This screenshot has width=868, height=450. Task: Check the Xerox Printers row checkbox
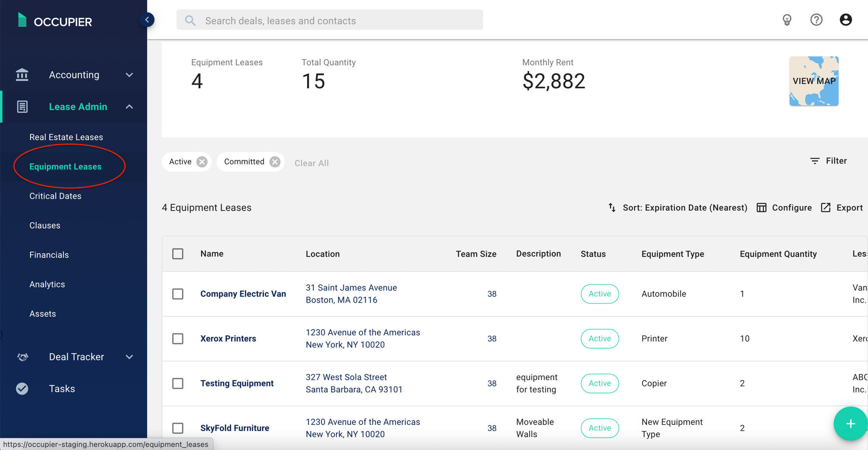[178, 338]
